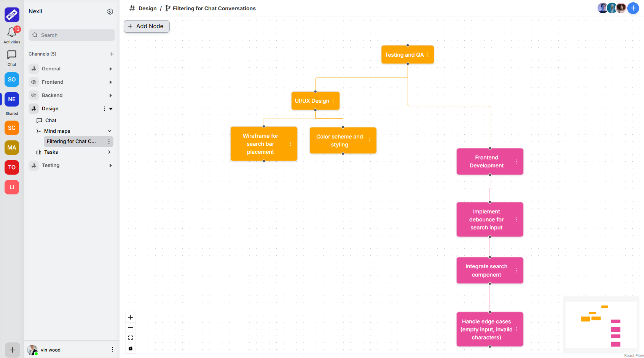Open Handle edge cases node menu
Screen dimensions: 644x358
coord(516,329)
